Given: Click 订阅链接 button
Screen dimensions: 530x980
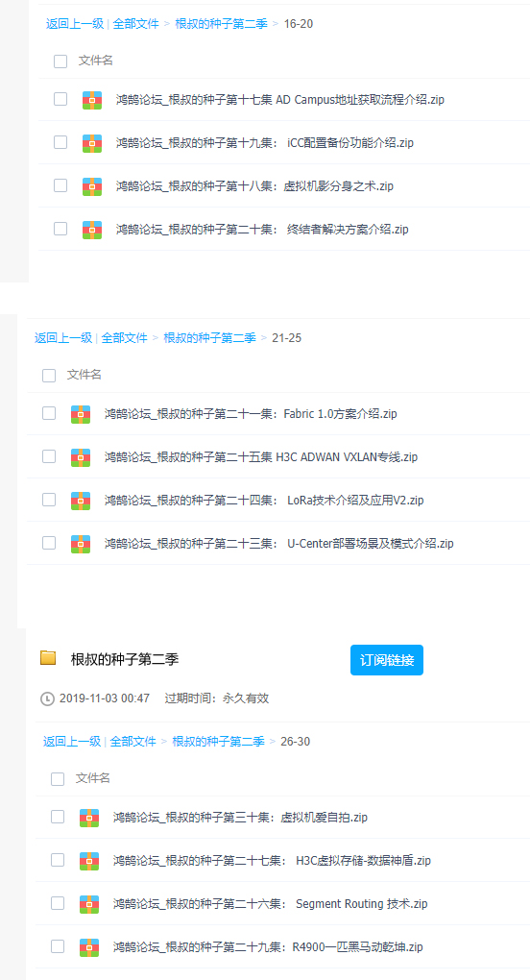Looking at the screenshot, I should pos(386,660).
